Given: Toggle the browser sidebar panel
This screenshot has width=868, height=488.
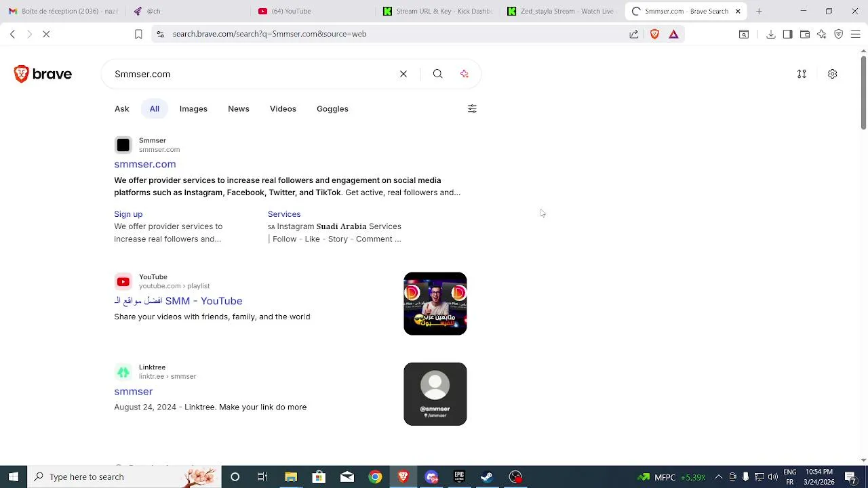Looking at the screenshot, I should click(787, 34).
